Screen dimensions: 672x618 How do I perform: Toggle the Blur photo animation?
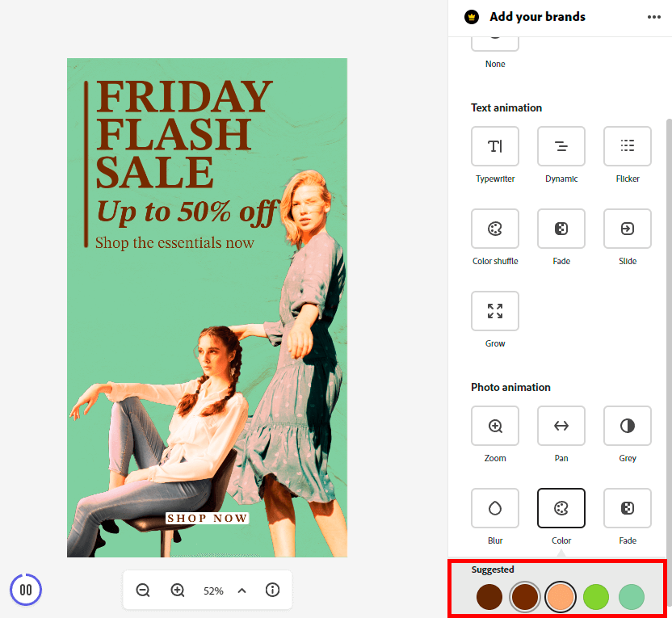click(x=495, y=508)
